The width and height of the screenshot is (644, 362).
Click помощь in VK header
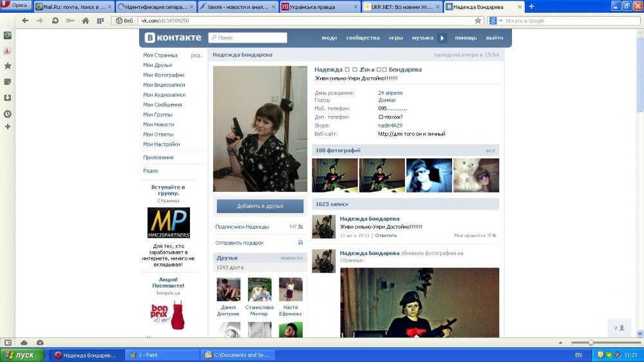click(466, 38)
